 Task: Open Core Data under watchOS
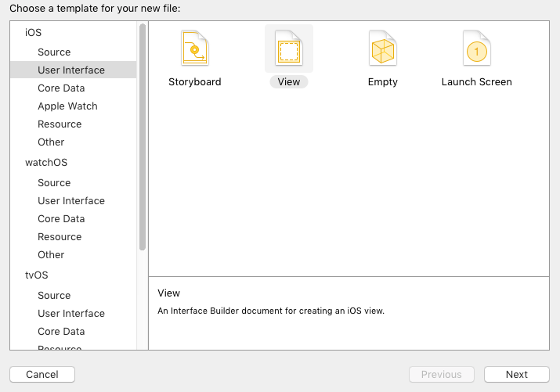pyautogui.click(x=61, y=218)
